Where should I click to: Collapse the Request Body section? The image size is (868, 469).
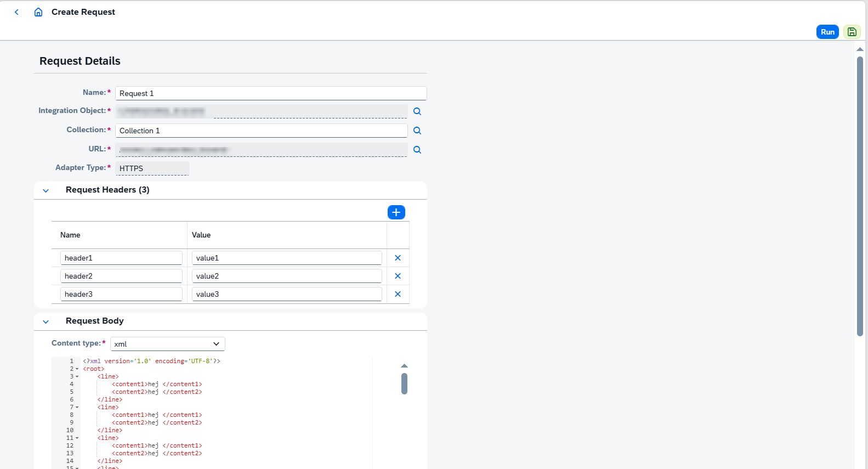coord(46,321)
